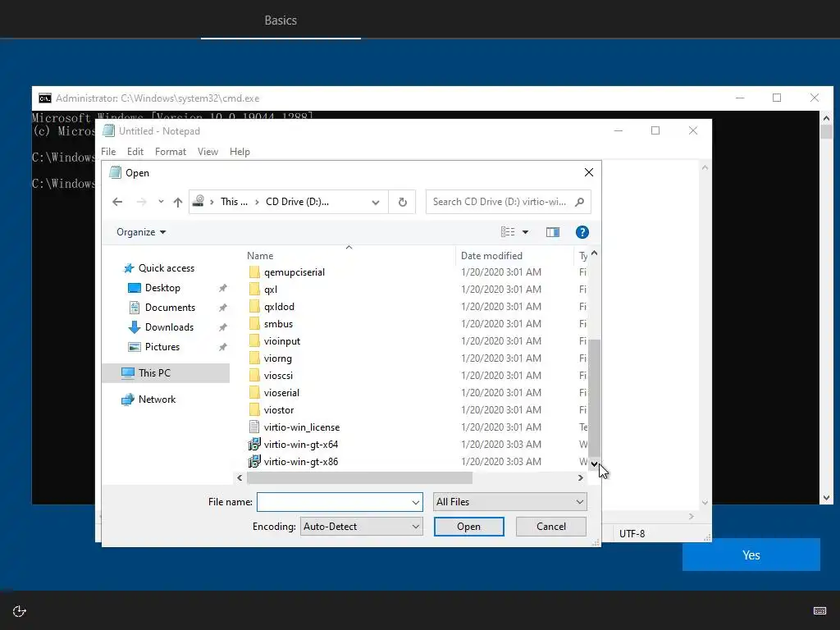The image size is (840, 630).
Task: Select the vioinput folder
Action: (282, 341)
